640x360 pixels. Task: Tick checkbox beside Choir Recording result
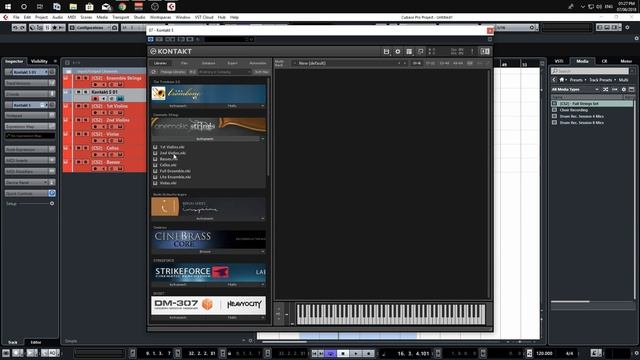click(x=554, y=110)
